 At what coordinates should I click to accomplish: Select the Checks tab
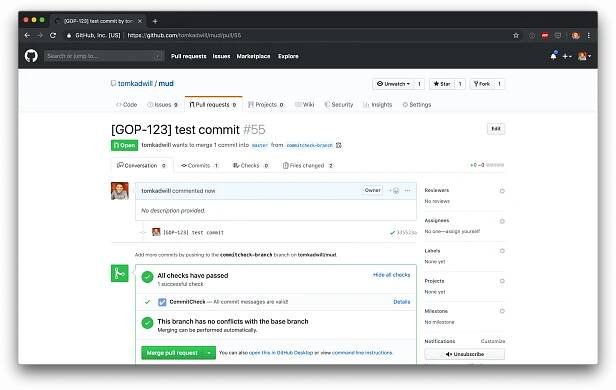(250, 165)
